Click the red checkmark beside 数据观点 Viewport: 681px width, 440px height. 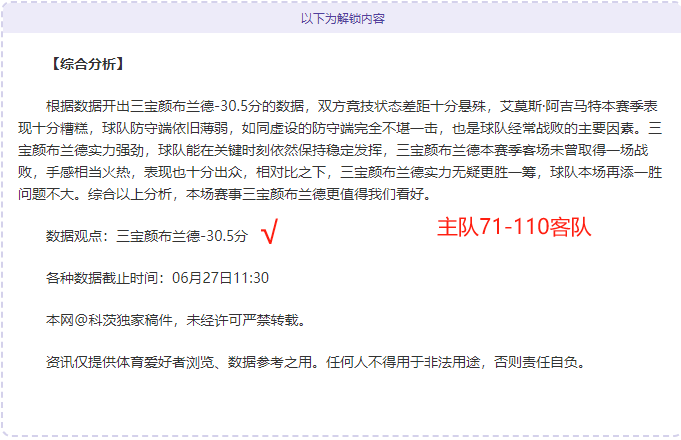click(269, 232)
